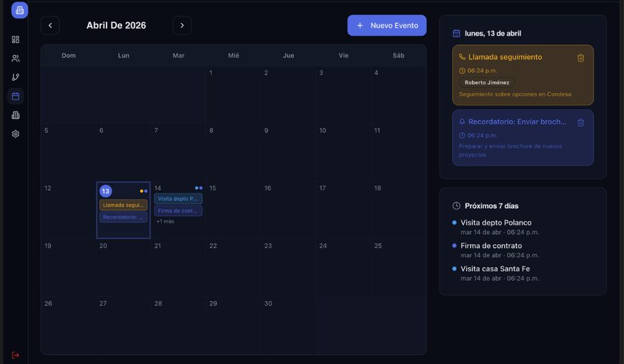Select day 8 in the calendar
Screen dimensions: 624x364
[x=233, y=153]
